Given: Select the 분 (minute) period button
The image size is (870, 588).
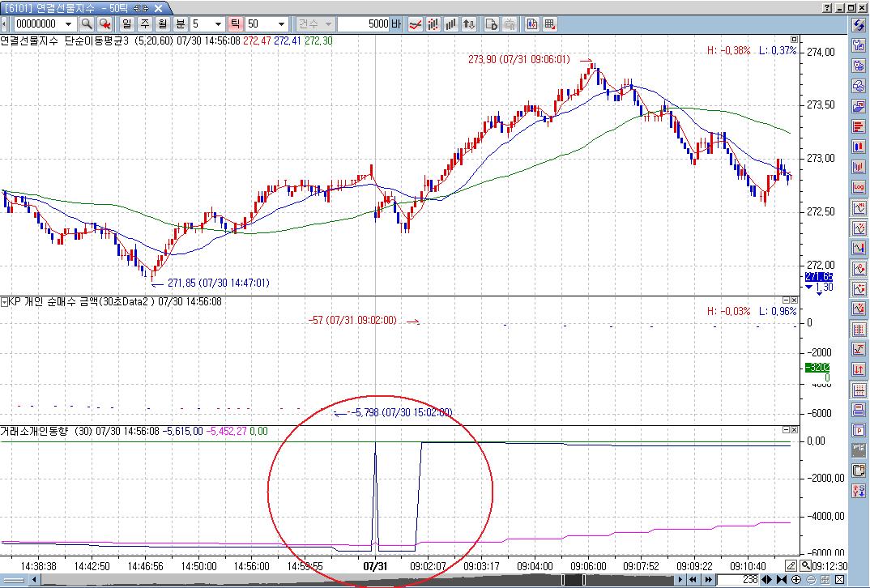Looking at the screenshot, I should point(181,23).
